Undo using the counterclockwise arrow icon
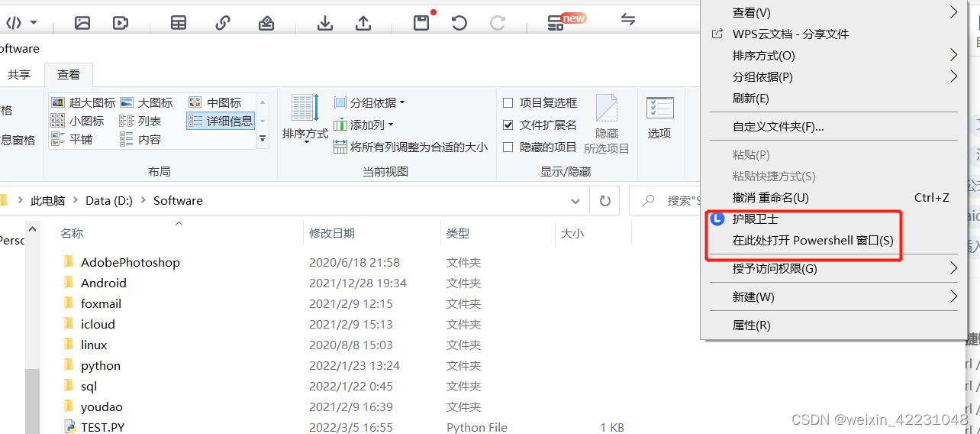The image size is (980, 434). pos(459,23)
